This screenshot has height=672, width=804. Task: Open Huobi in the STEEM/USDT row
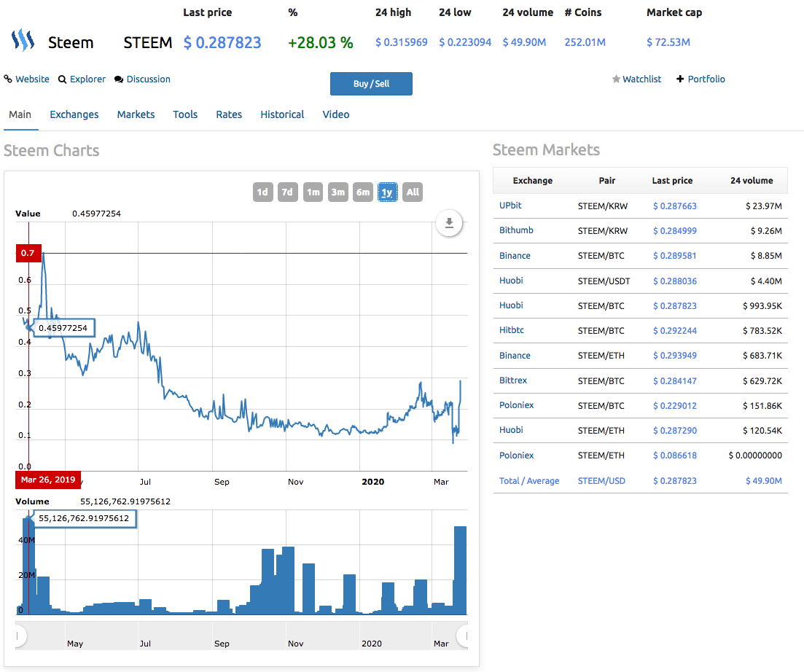(511, 281)
